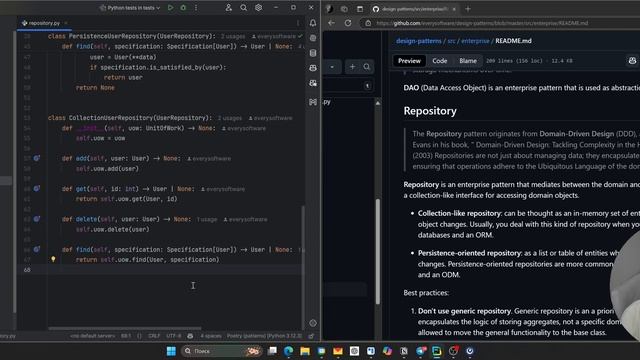Open Windows Start menu
The height and width of the screenshot is (360, 640).
tap(171, 351)
